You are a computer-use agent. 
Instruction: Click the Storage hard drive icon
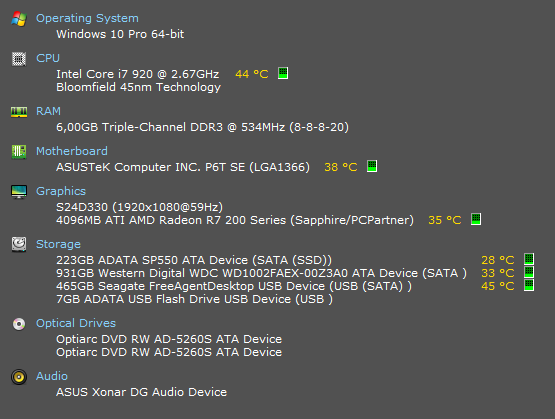pyautogui.click(x=19, y=245)
